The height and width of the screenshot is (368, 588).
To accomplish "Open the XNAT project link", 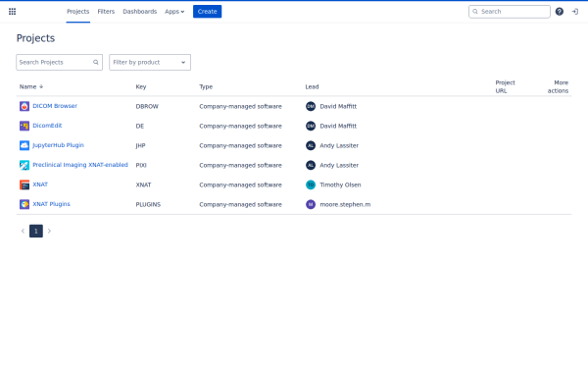I will pos(40,184).
